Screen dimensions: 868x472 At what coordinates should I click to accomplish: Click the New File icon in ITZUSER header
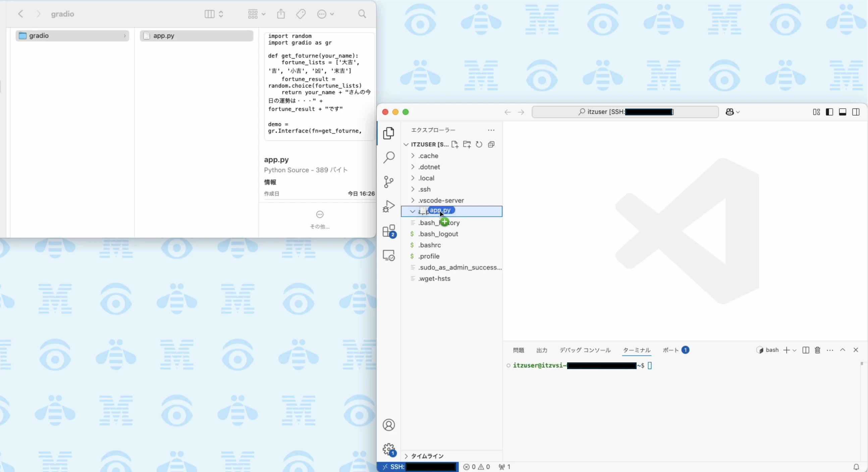pos(455,144)
